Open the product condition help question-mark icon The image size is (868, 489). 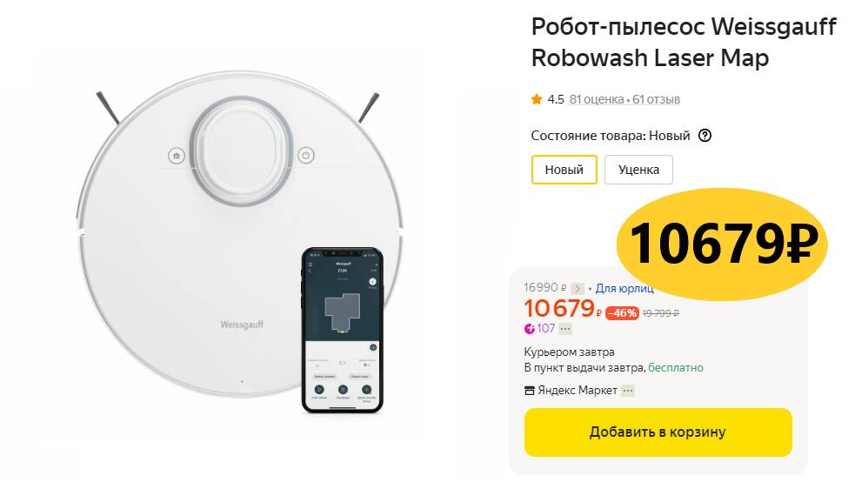(x=704, y=136)
